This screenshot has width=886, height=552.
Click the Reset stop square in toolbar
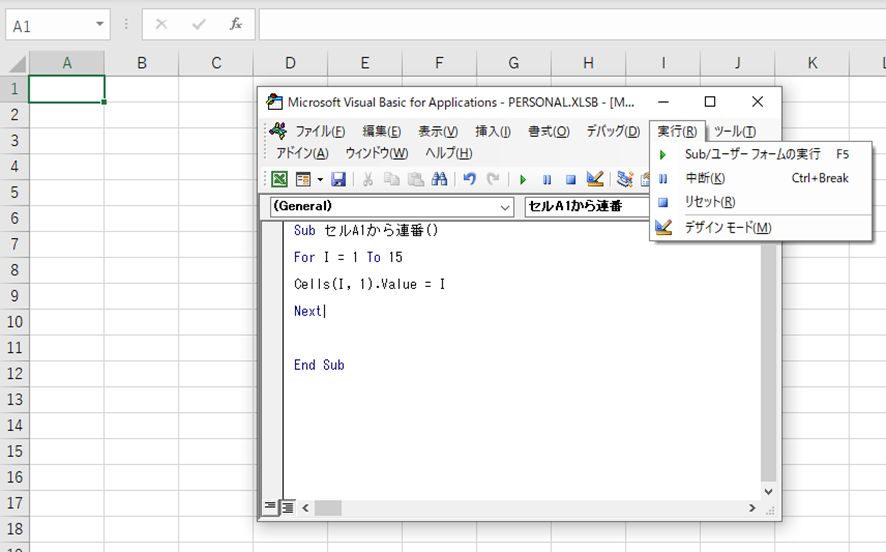tap(571, 180)
